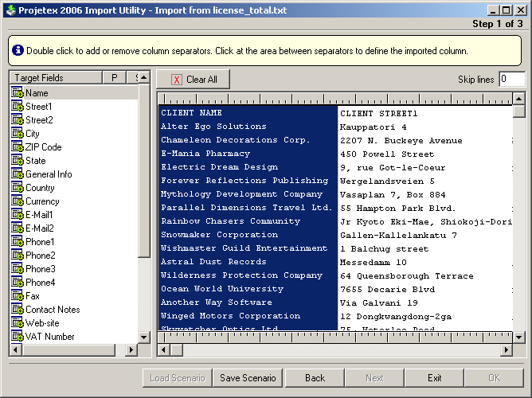The height and width of the screenshot is (398, 532).
Task: Click the Currency field icon
Action: 18,201
